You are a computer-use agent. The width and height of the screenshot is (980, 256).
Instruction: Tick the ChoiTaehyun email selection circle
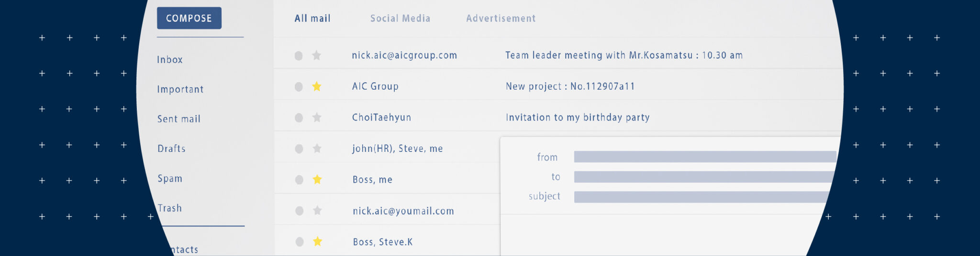(x=299, y=117)
